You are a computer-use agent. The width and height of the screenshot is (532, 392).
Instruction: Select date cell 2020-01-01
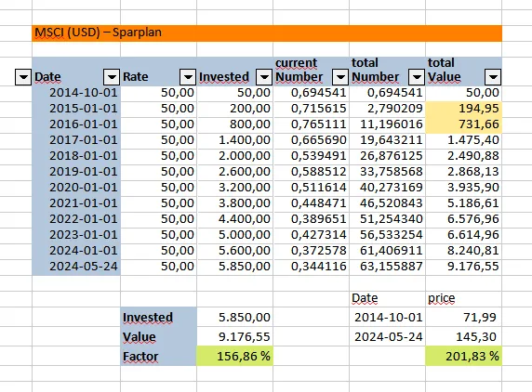(x=76, y=188)
